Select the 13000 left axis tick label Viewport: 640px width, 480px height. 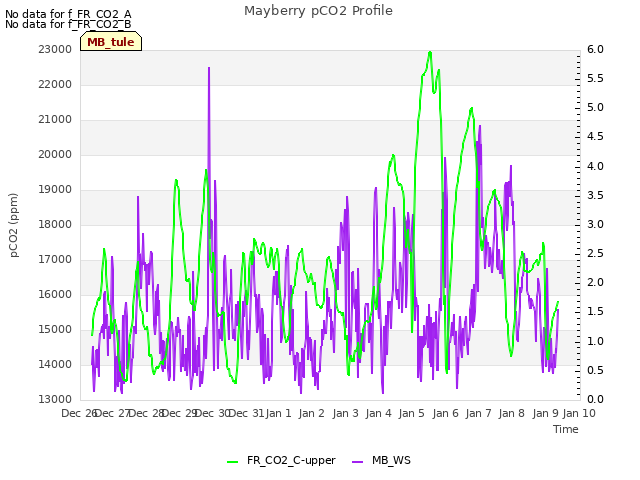click(55, 400)
